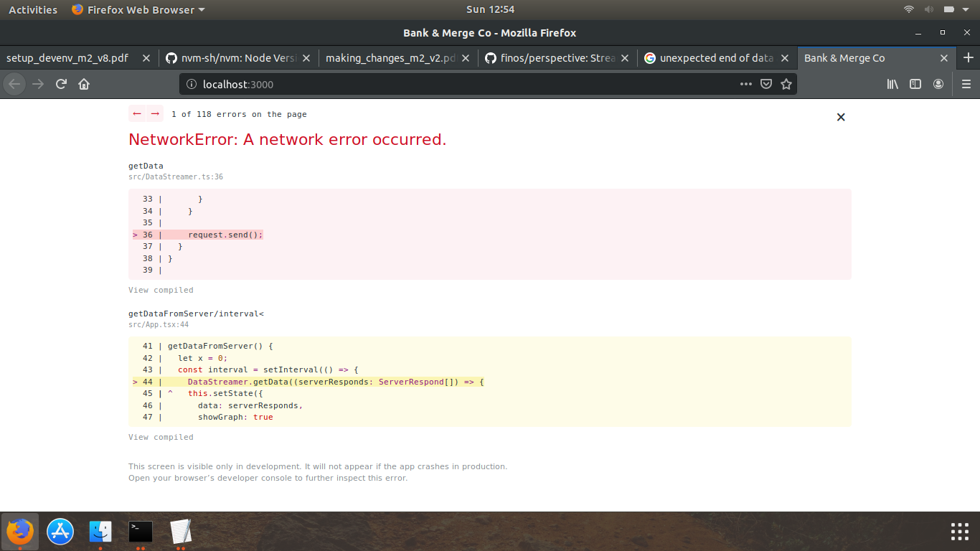Open the Firefox Web Browser top-bar menu
Viewport: 980px width, 551px height.
tap(136, 9)
